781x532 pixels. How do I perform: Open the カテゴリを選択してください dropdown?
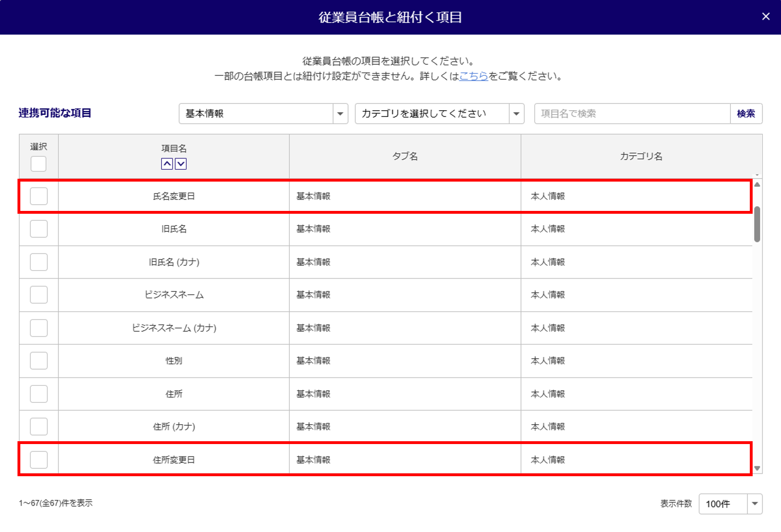[x=440, y=113]
